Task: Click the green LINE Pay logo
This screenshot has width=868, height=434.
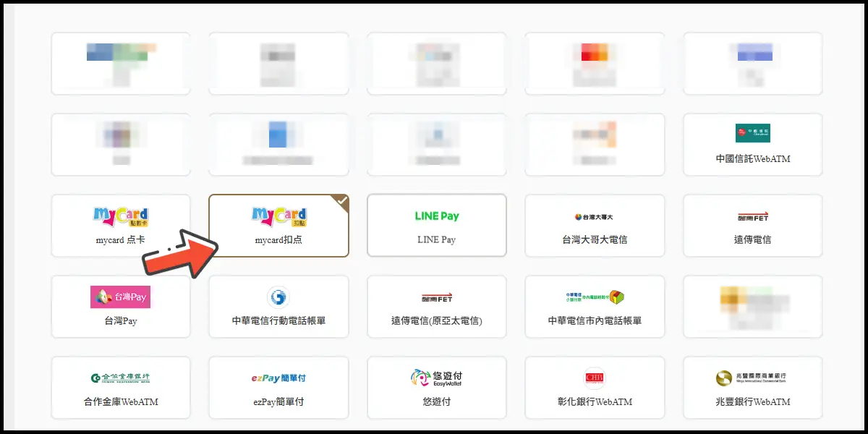Action: coord(437,216)
